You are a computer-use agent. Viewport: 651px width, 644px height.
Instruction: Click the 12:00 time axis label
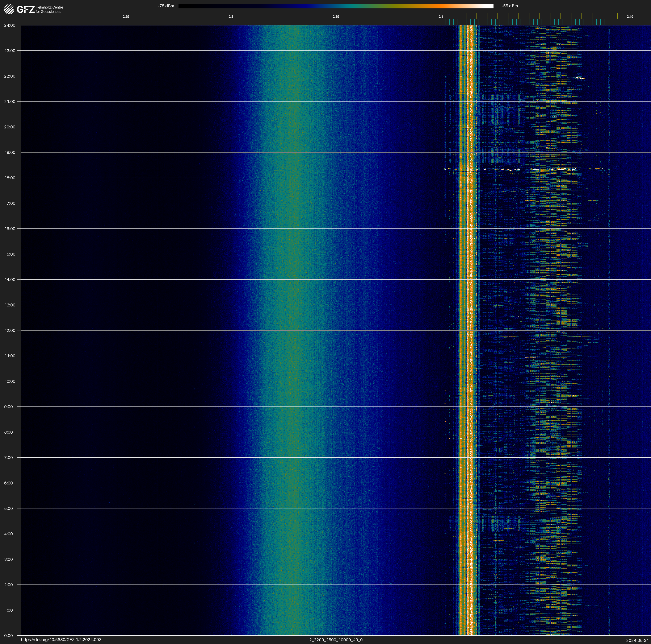(10, 330)
